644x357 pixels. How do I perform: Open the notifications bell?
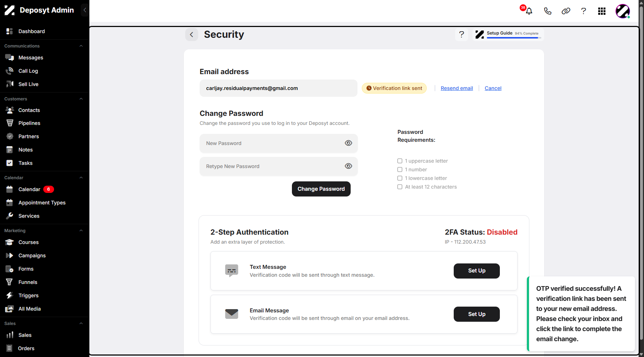(529, 11)
